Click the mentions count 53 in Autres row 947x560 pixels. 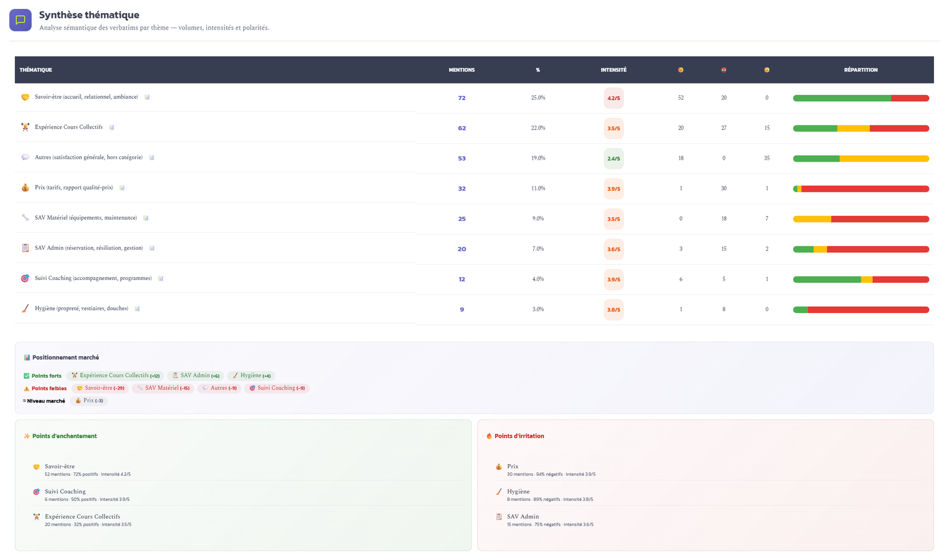tap(462, 159)
